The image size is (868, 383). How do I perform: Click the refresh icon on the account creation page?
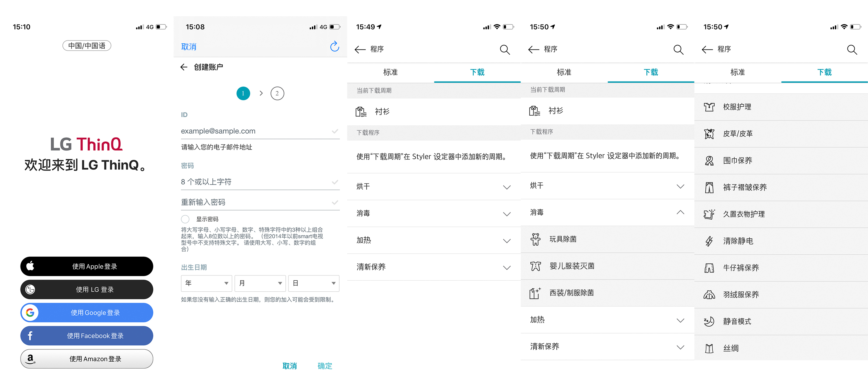point(334,47)
